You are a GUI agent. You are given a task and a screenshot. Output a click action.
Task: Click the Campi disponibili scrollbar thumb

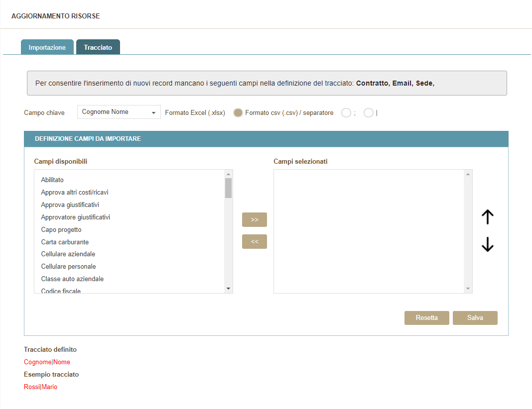228,188
